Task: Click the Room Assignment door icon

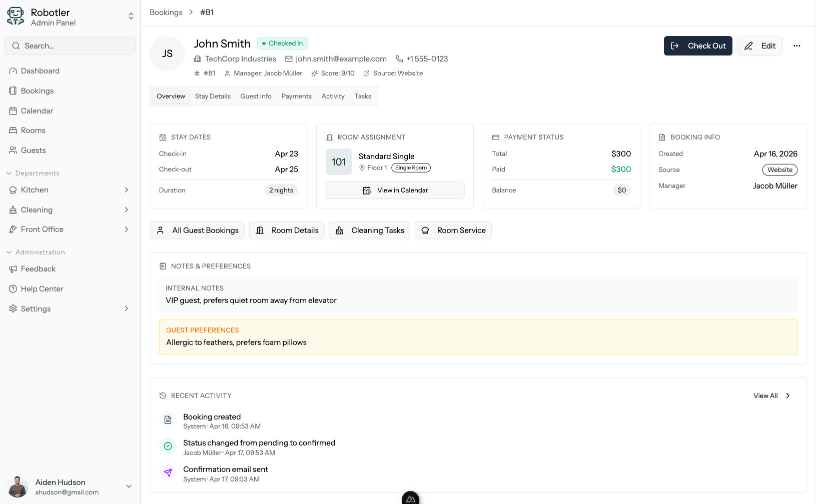Action: pos(329,137)
